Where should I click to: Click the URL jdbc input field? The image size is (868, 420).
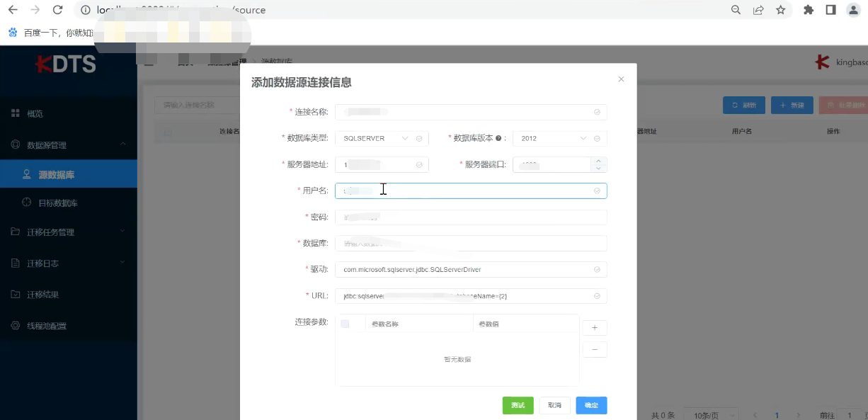[471, 296]
